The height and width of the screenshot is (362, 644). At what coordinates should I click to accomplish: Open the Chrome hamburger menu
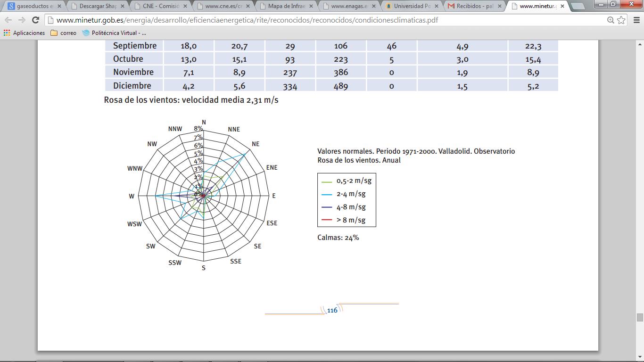tap(635, 20)
